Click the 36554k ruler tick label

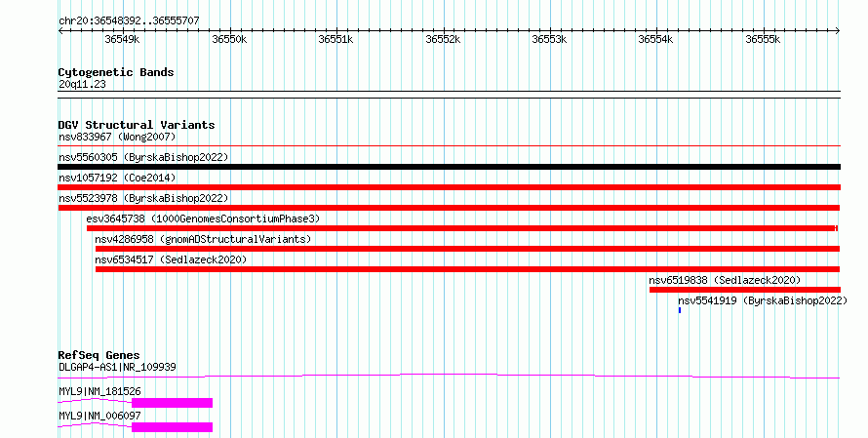click(655, 39)
